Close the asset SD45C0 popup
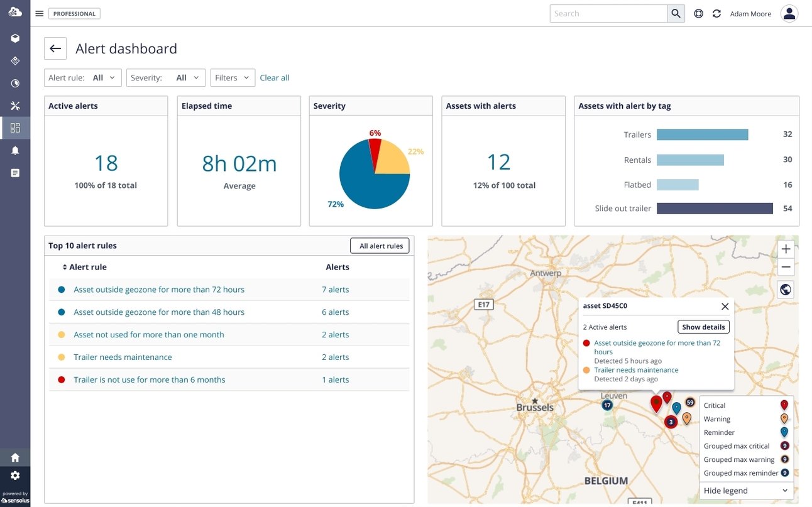 (x=725, y=306)
